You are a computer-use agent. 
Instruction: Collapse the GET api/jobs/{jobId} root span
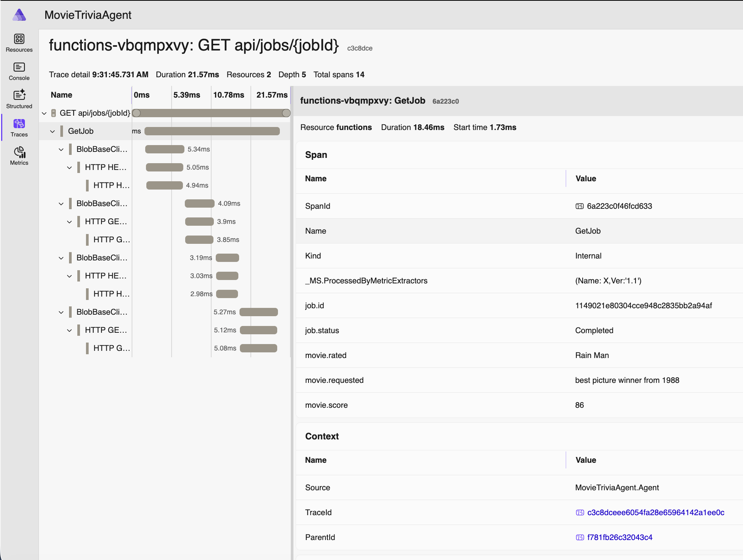(44, 113)
